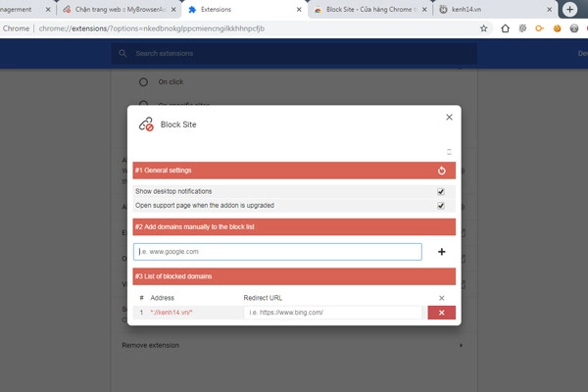Image resolution: width=588 pixels, height=392 pixels.
Task: Click the small scroll indicator below the dialog title
Action: (449, 152)
